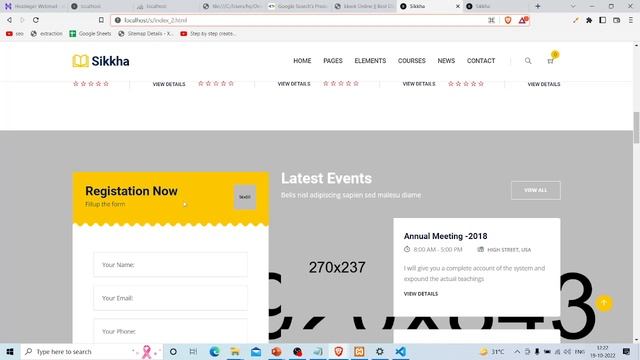
Task: Open the Brave wallet icon
Action: [x=616, y=20]
